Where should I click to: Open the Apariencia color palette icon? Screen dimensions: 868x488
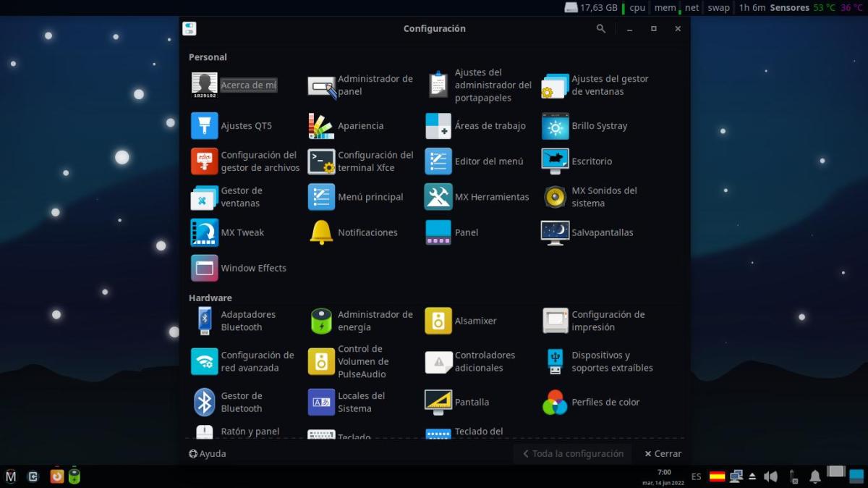[x=321, y=126]
